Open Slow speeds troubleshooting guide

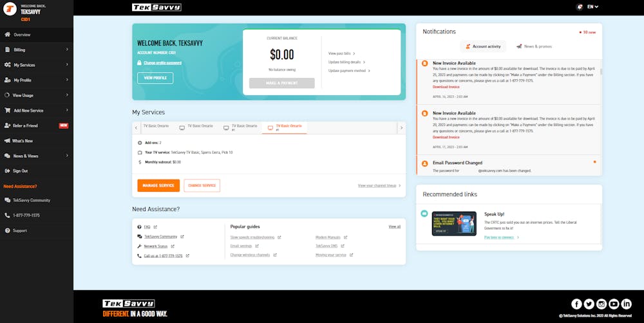pos(252,237)
